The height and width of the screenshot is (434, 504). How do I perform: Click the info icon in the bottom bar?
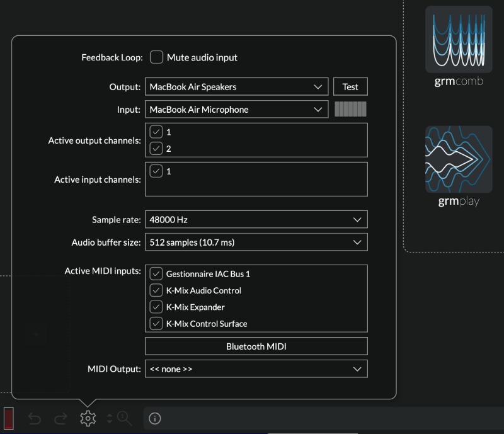[154, 418]
